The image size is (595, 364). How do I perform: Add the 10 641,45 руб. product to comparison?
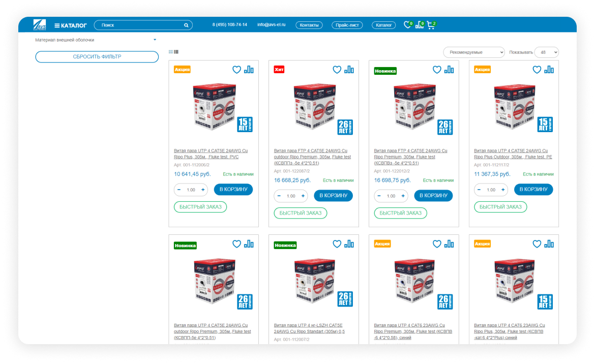(x=249, y=69)
